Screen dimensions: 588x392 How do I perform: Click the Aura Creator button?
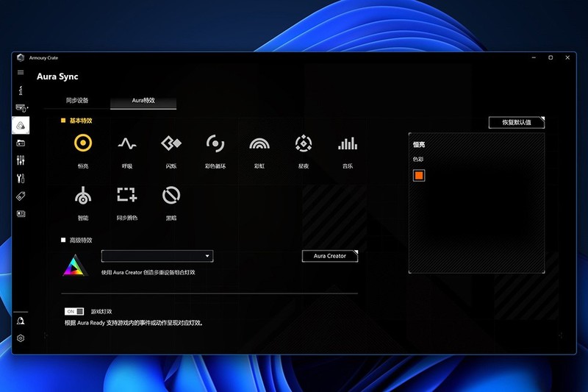coord(330,256)
